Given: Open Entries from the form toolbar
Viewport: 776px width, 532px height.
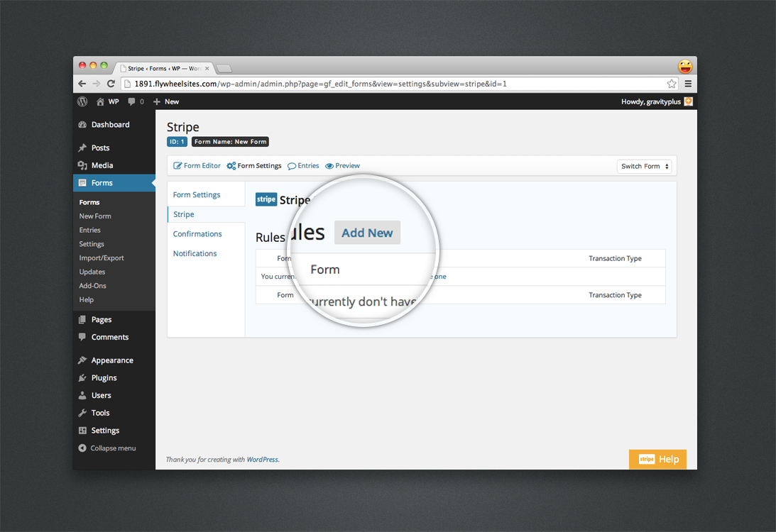Looking at the screenshot, I should click(x=303, y=166).
